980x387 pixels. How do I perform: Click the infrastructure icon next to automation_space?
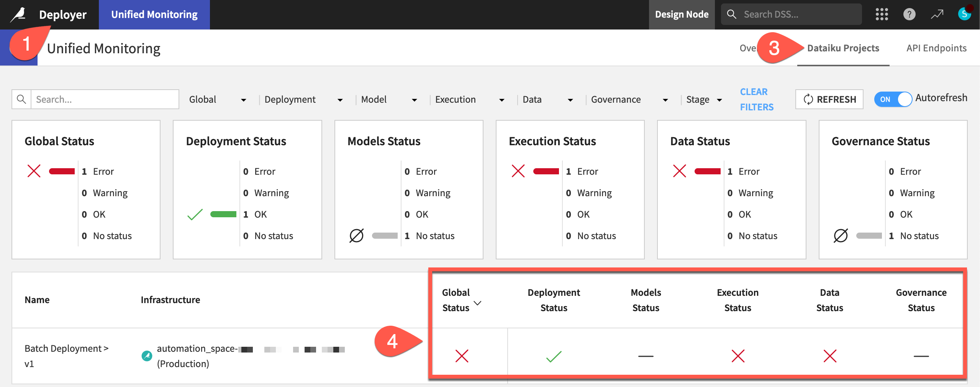point(147,356)
